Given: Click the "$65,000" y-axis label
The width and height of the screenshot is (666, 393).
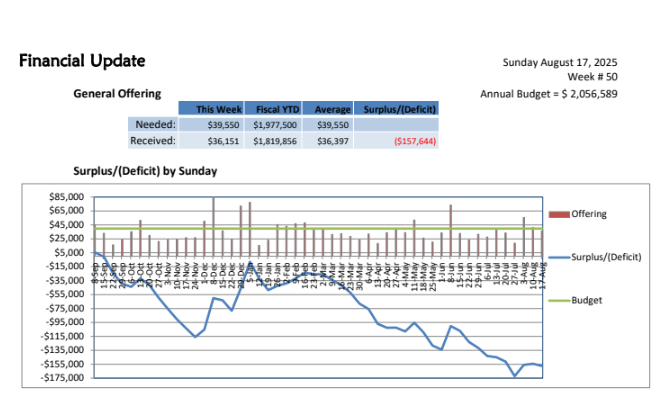Looking at the screenshot, I should (x=66, y=211).
